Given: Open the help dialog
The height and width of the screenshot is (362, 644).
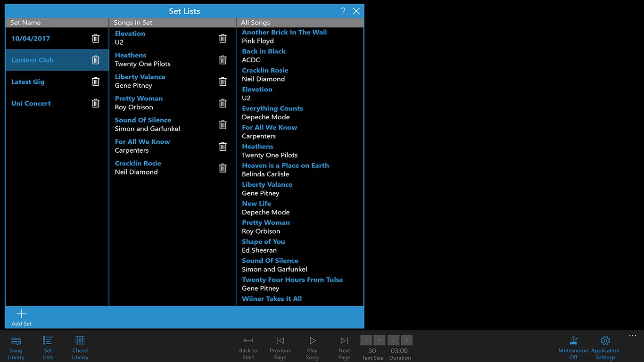Looking at the screenshot, I should click(x=343, y=11).
